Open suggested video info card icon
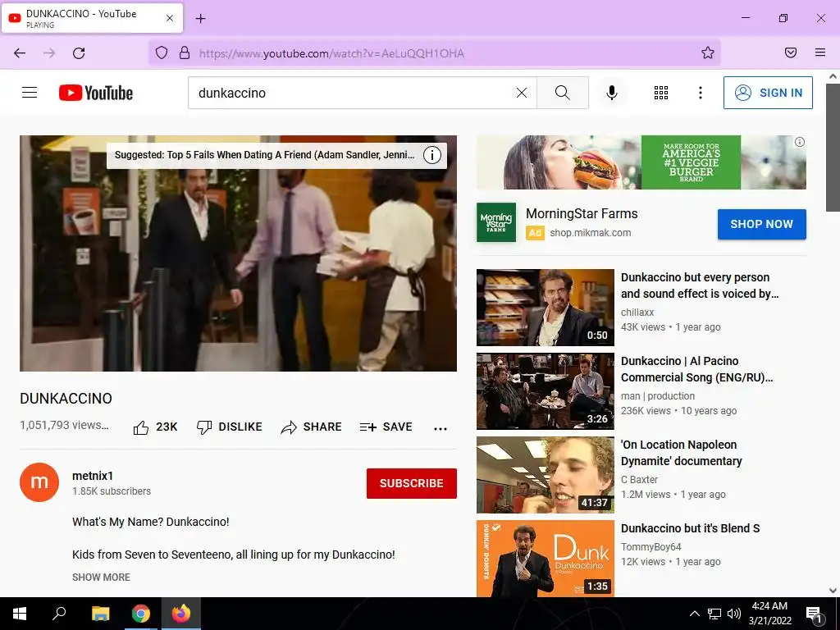The image size is (840, 630). point(432,155)
